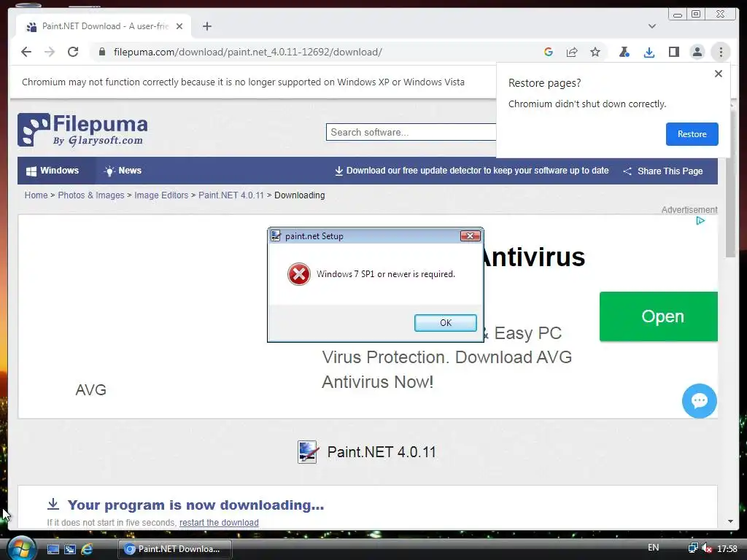This screenshot has height=560, width=747.
Task: Click 'Your program is now downloading...' heading
Action: pyautogui.click(x=196, y=505)
